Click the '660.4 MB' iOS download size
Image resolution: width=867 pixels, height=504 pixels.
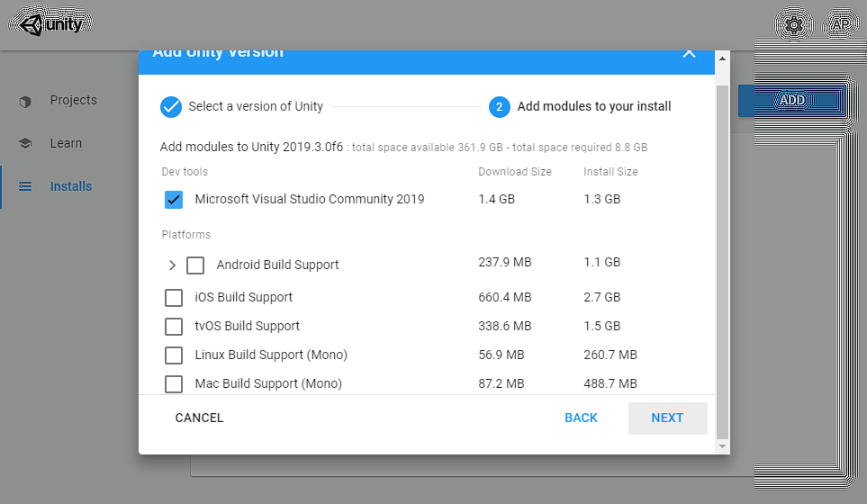505,298
